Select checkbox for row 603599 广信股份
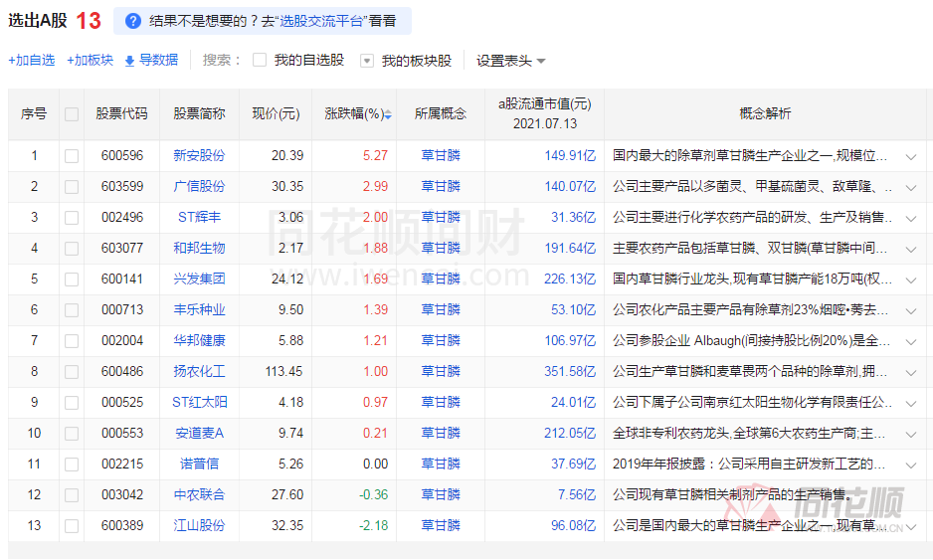933x560 pixels. (x=72, y=187)
